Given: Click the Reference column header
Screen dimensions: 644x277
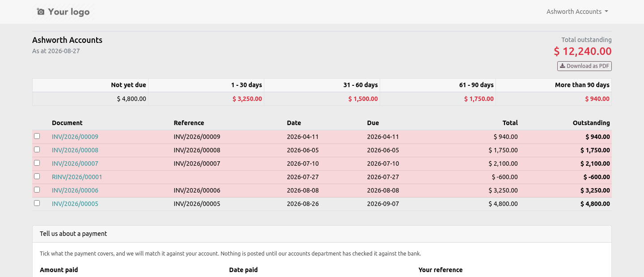Looking at the screenshot, I should [x=189, y=123].
